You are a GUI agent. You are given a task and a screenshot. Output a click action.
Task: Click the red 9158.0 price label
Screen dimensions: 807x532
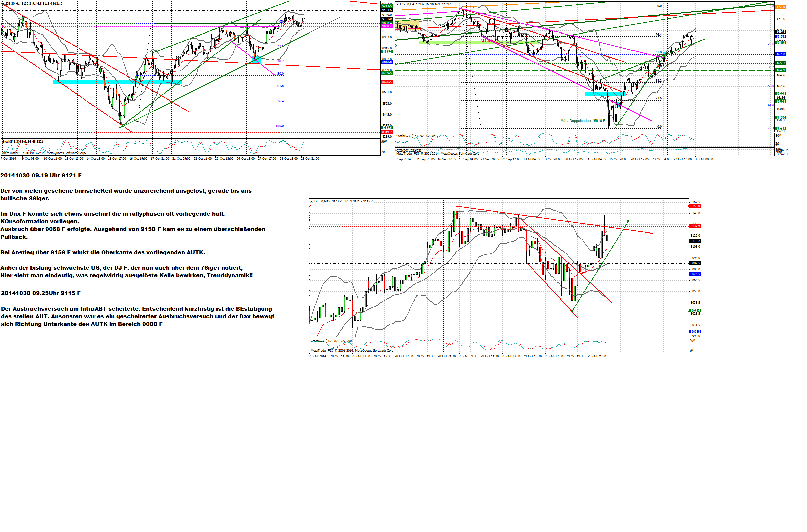(x=695, y=206)
